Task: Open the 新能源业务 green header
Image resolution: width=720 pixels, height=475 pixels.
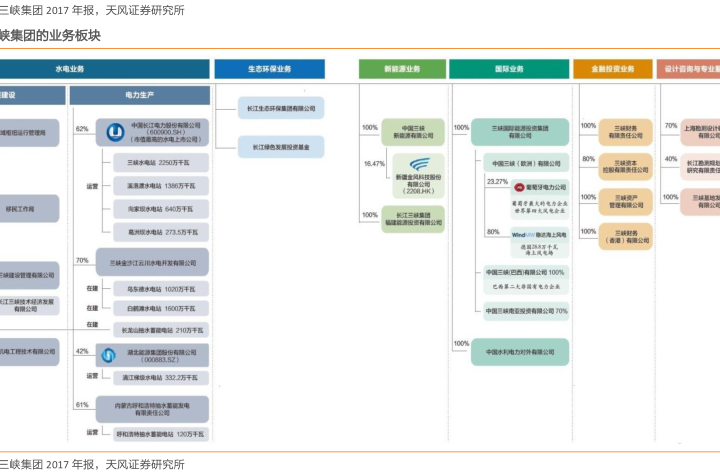Action: (x=402, y=69)
